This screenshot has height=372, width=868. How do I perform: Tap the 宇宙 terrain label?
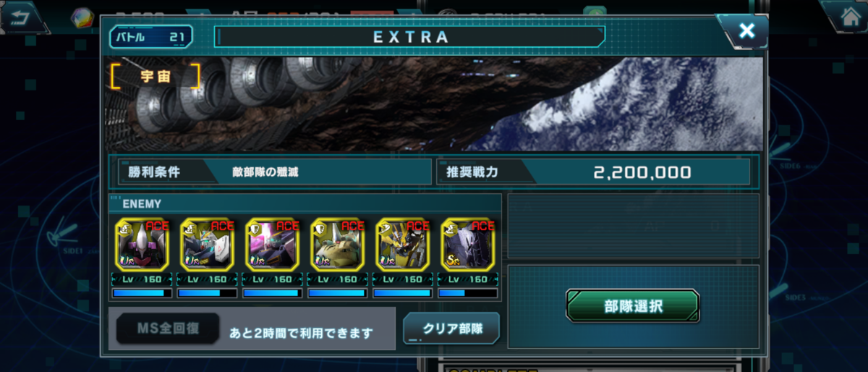pos(155,76)
